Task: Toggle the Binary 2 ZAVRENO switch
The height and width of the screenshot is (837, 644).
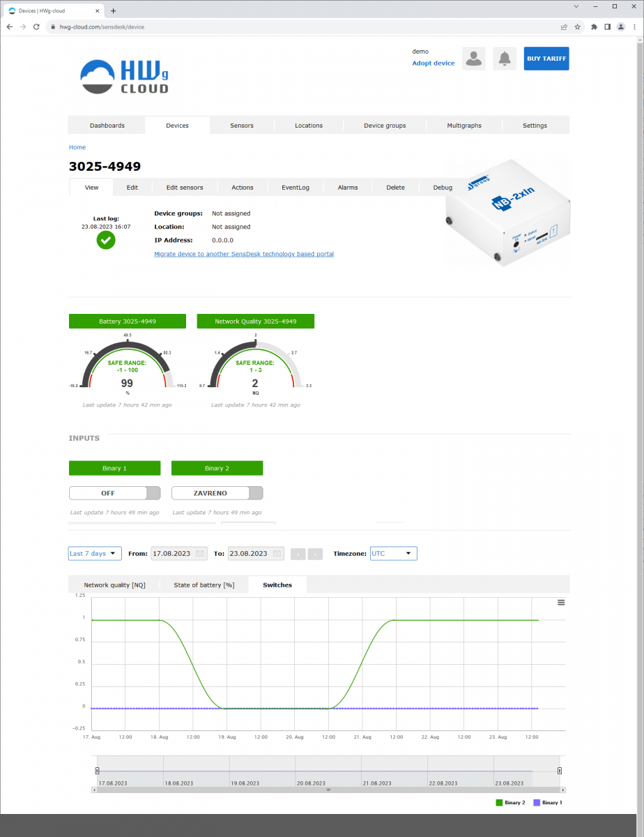Action: pos(217,493)
